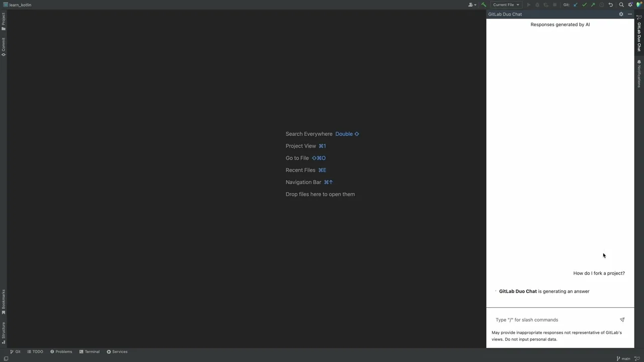
Task: Open the Commit tool window tab
Action: tap(3, 47)
